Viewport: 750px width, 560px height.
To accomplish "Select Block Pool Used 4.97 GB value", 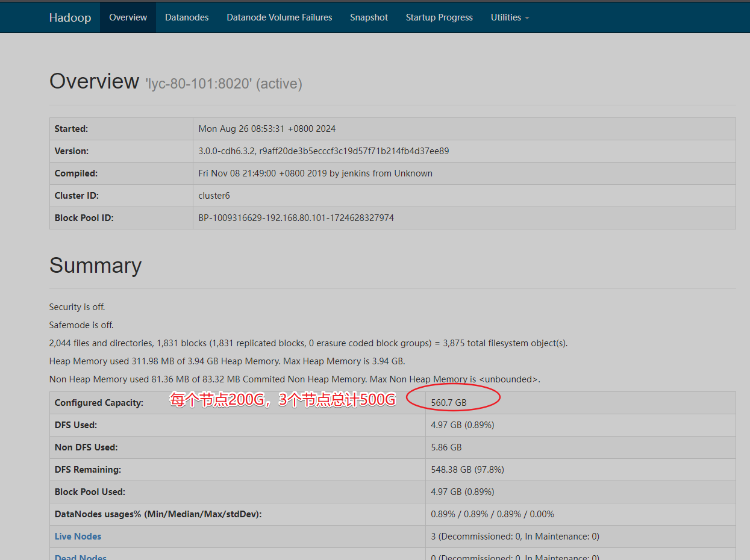I will pos(463,491).
